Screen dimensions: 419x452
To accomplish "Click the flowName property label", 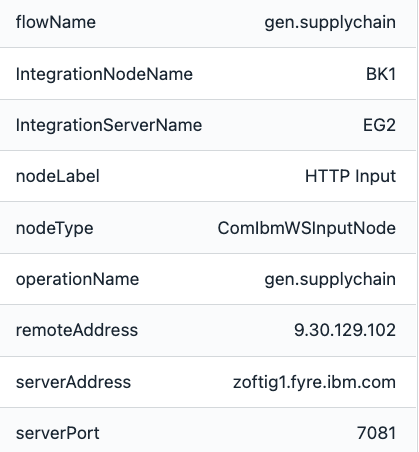I will pyautogui.click(x=56, y=22).
